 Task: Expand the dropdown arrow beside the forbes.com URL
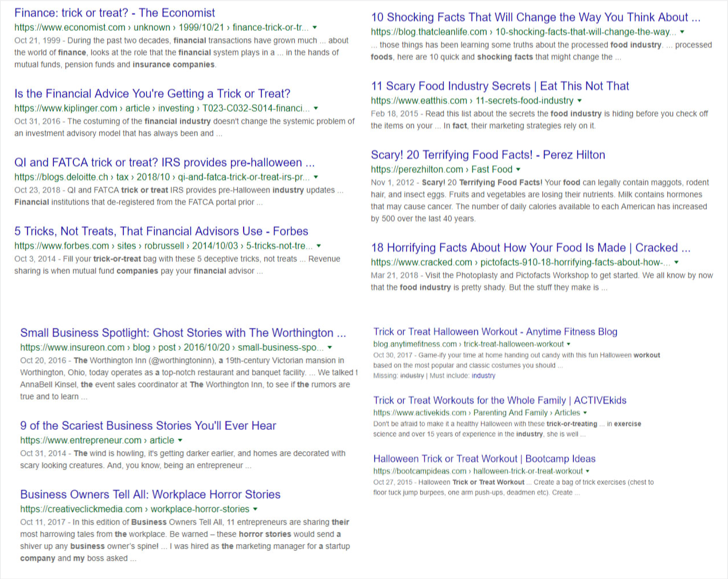click(x=319, y=246)
